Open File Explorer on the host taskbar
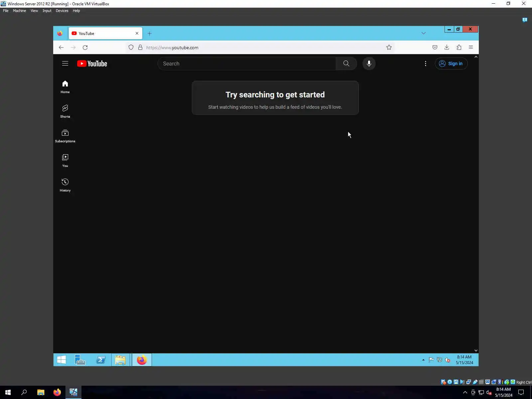The image size is (532, 399). (41, 392)
